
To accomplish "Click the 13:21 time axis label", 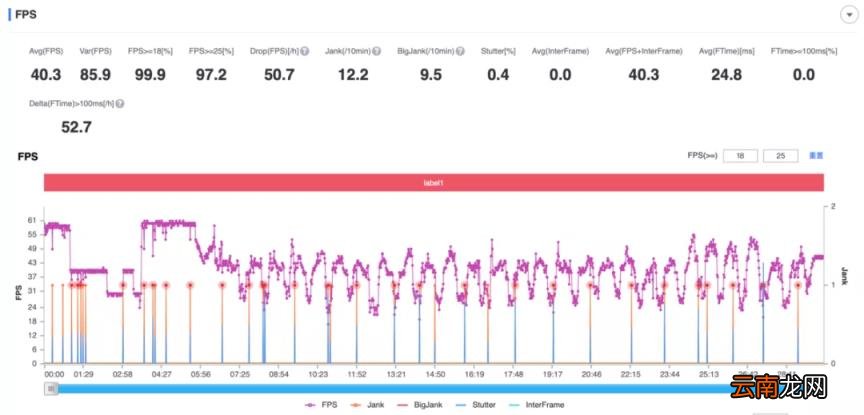I will click(x=396, y=374).
